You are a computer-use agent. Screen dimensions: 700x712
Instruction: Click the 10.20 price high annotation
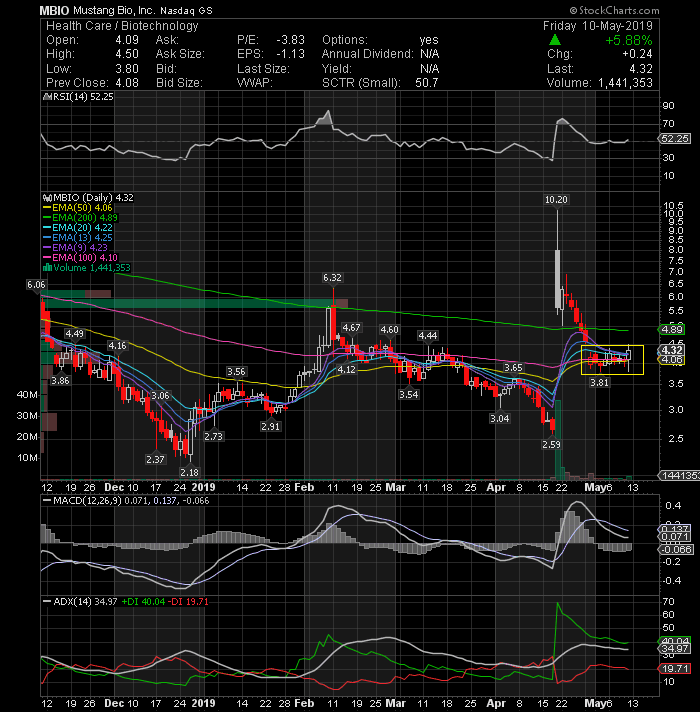(556, 200)
